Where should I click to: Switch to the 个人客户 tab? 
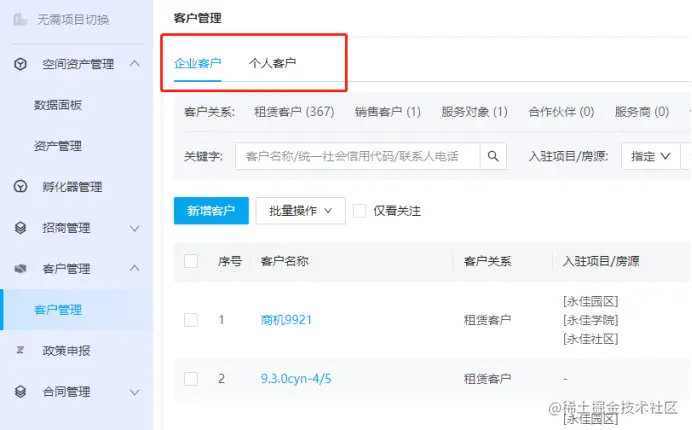[x=272, y=63]
